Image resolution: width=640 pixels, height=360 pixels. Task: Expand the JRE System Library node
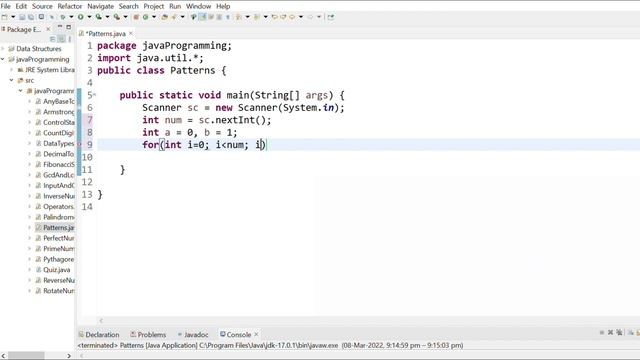[x=12, y=70]
